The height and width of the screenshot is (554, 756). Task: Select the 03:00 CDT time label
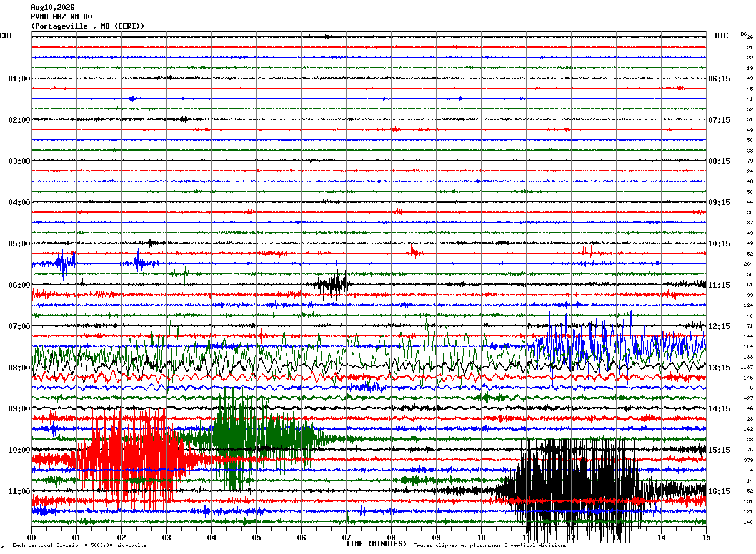[x=19, y=161]
